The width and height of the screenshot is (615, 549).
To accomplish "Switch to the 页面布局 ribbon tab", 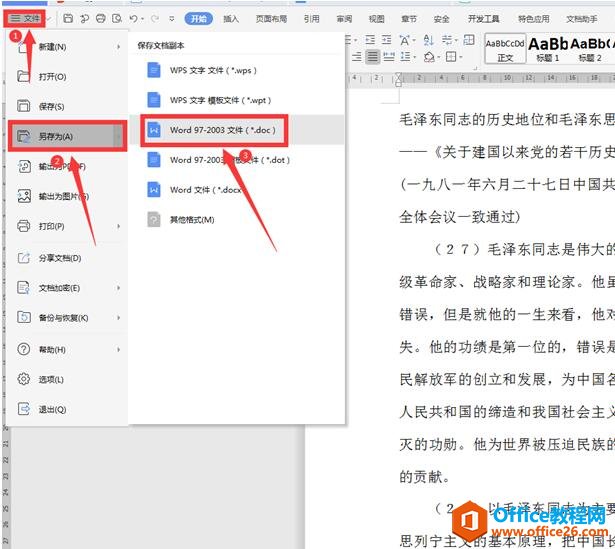I will [x=271, y=18].
